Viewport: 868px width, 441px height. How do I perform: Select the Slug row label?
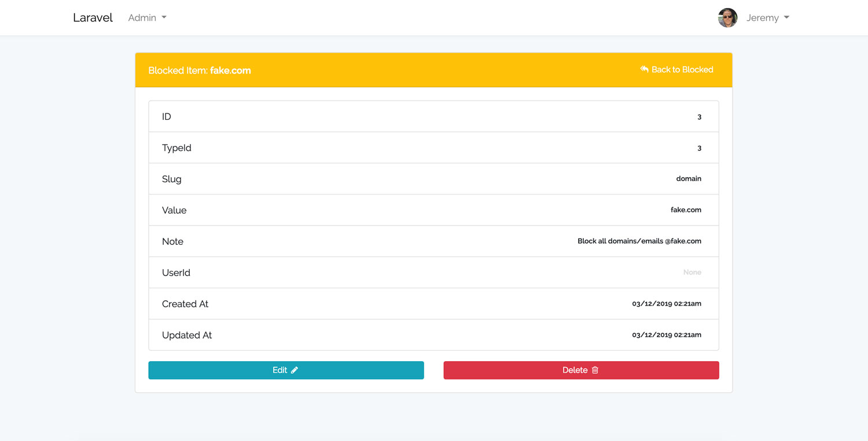tap(172, 179)
